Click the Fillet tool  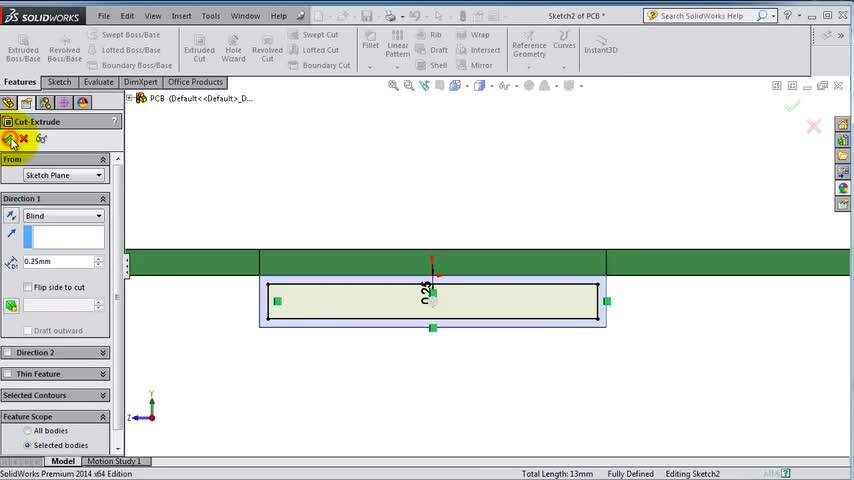pyautogui.click(x=370, y=40)
